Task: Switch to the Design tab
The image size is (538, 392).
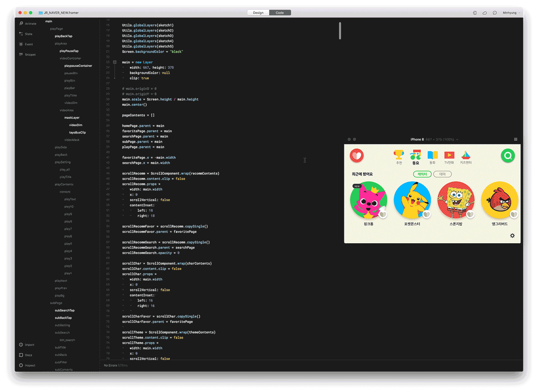Action: tap(258, 13)
